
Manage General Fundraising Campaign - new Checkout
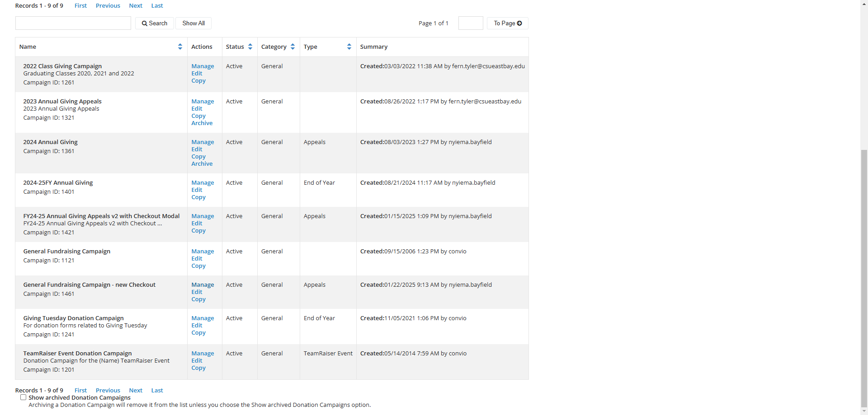203,284
